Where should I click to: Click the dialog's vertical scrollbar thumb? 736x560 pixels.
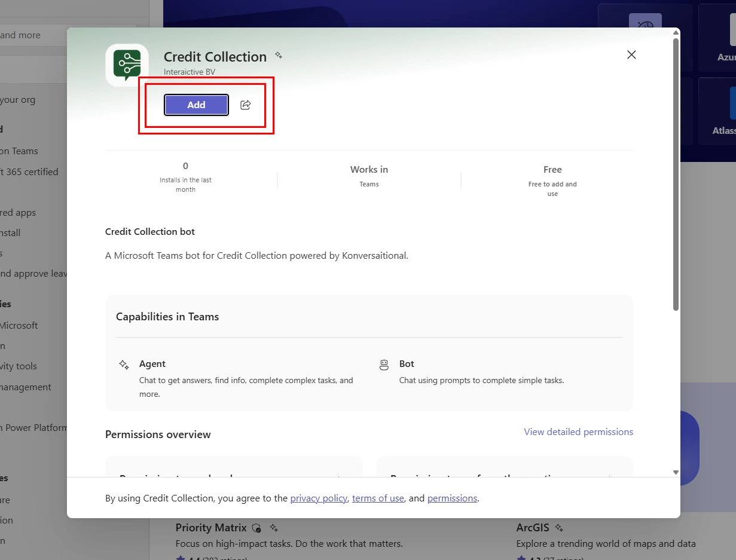tap(676, 173)
